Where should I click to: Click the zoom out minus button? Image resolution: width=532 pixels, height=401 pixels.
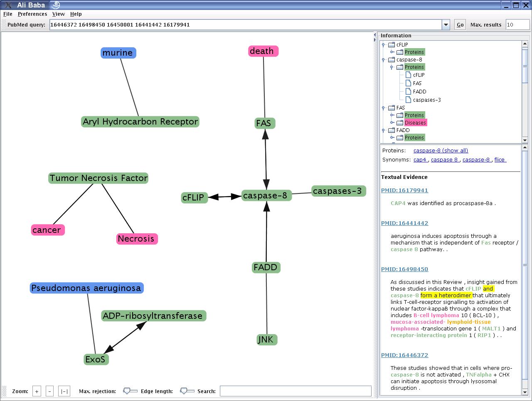tap(49, 391)
